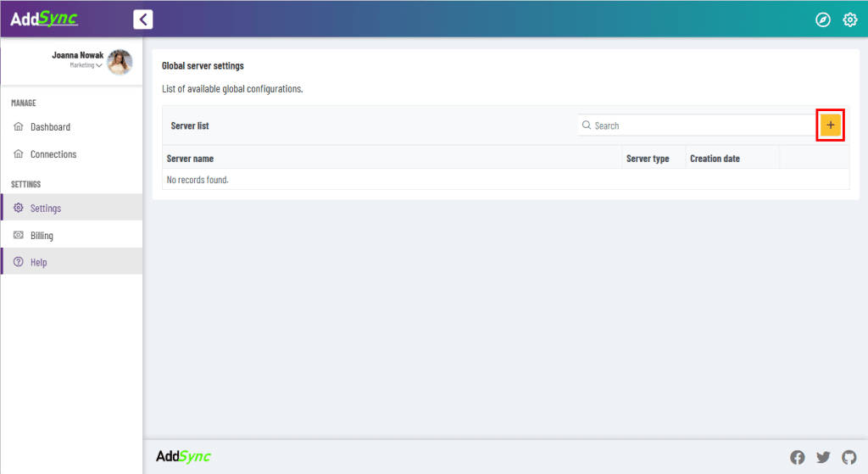This screenshot has width=868, height=474.
Task: Open the gear icon in top bar
Action: tap(849, 20)
